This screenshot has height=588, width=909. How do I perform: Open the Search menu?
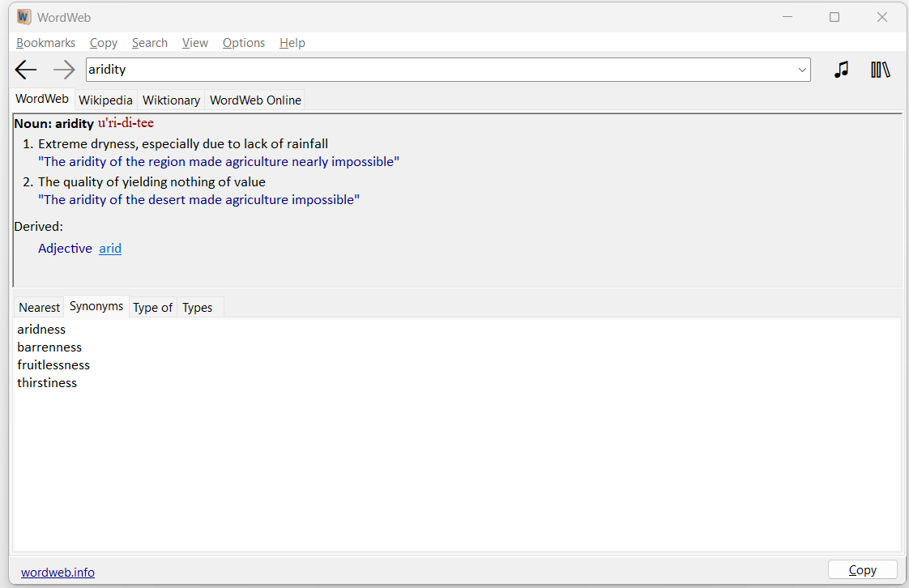pyautogui.click(x=150, y=43)
